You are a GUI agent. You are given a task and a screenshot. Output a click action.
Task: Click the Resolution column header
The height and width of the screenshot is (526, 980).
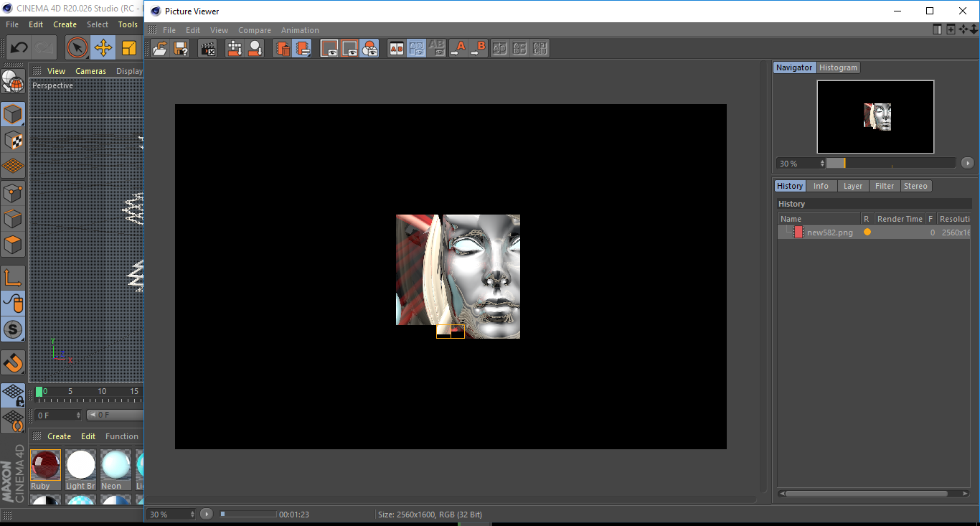click(954, 219)
